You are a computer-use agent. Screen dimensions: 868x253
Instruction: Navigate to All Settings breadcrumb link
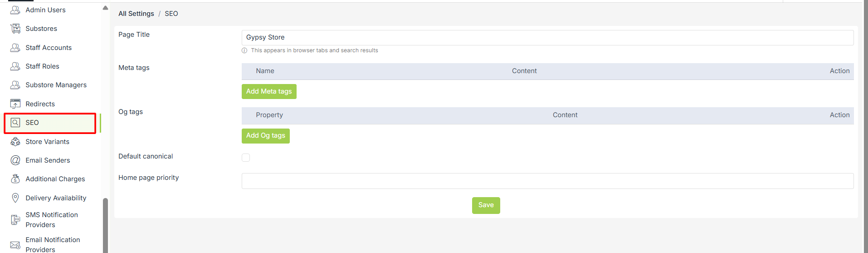(x=136, y=14)
